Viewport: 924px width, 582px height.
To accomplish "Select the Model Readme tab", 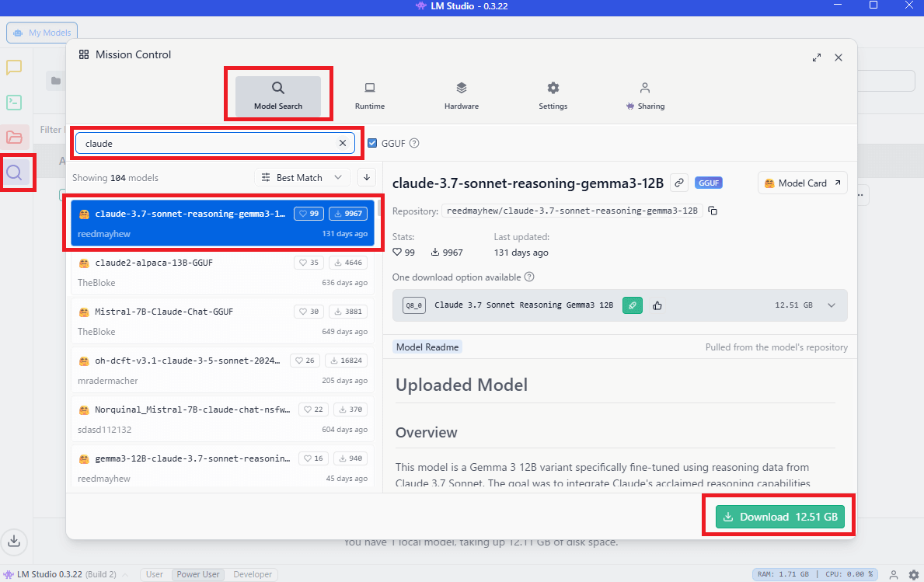I will pos(427,347).
